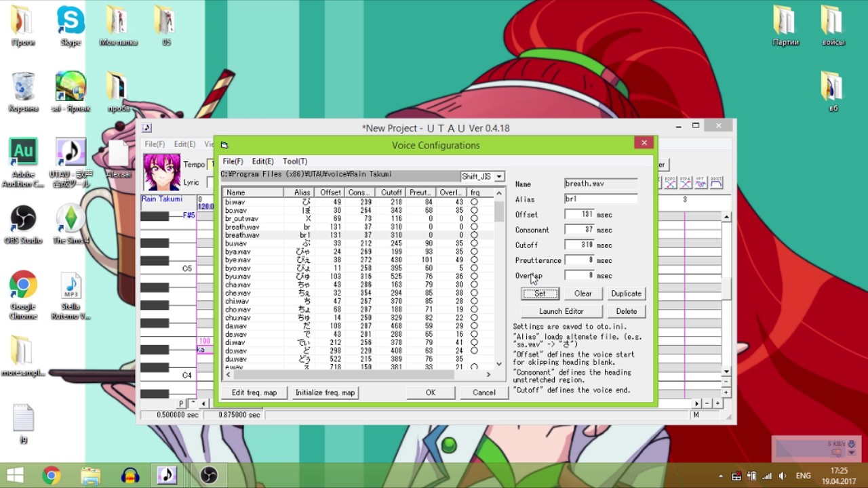
Task: Click the P3P4 envelope preset icon
Action: coord(686,182)
